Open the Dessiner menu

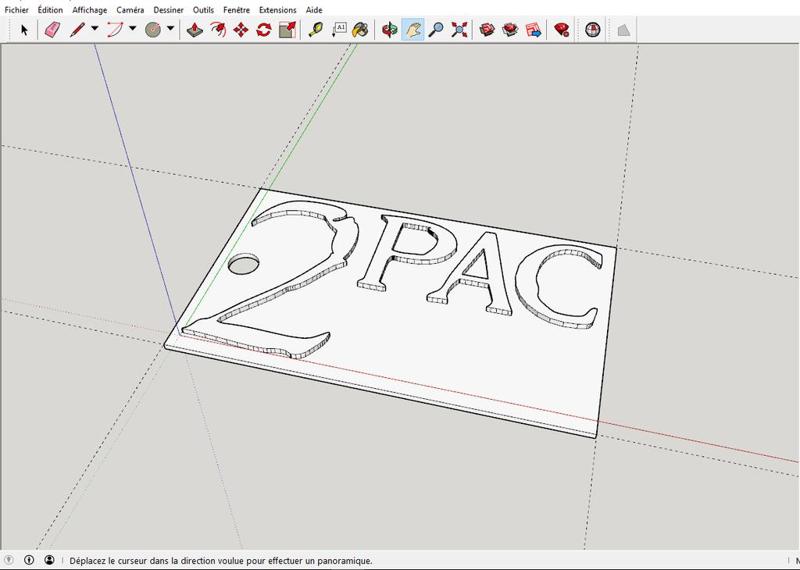[168, 10]
